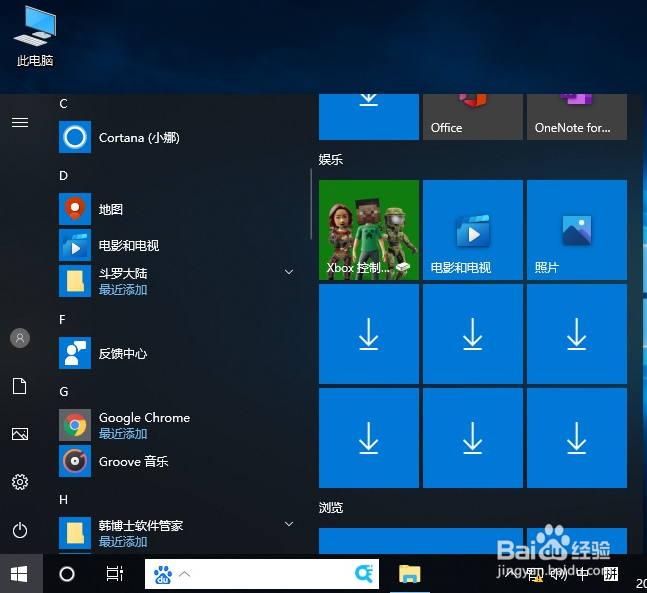Click the Baidu paw icon in search box

tap(163, 574)
